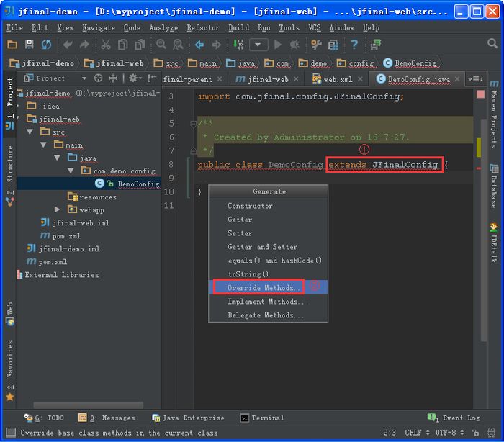
Task: Navigate back with blue left arrow
Action: pyautogui.click(x=199, y=45)
